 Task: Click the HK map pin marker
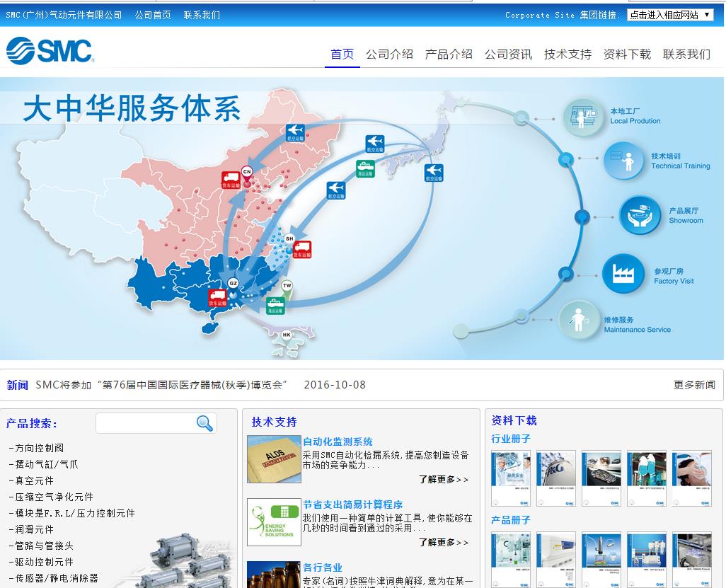point(287,335)
